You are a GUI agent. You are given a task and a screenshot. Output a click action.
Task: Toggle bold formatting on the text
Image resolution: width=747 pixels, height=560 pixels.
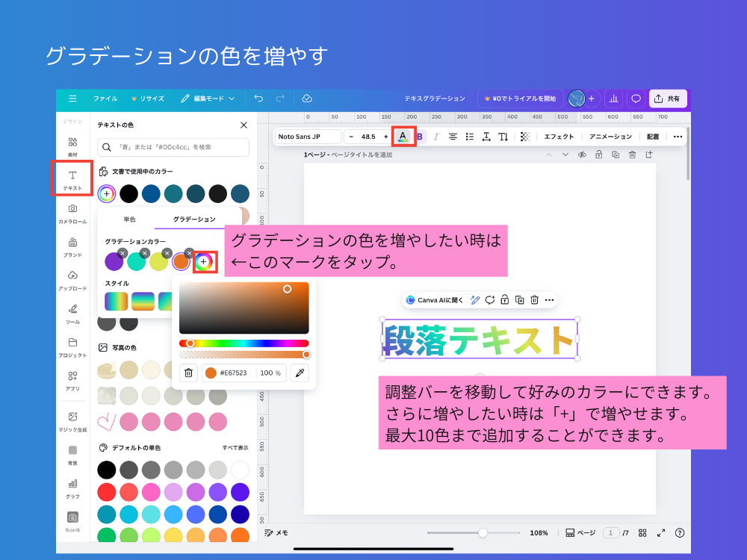(x=420, y=136)
